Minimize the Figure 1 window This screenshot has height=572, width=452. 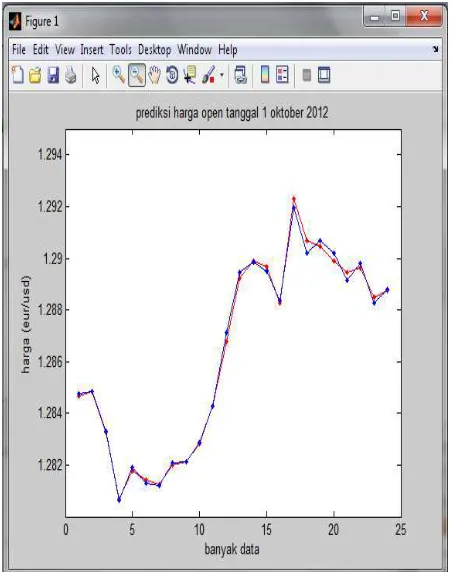(374, 17)
